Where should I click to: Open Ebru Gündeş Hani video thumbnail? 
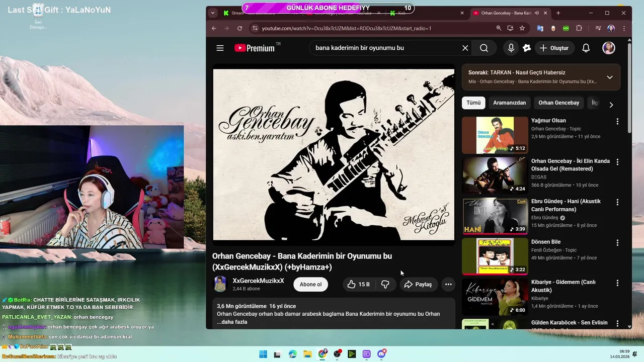tap(495, 216)
